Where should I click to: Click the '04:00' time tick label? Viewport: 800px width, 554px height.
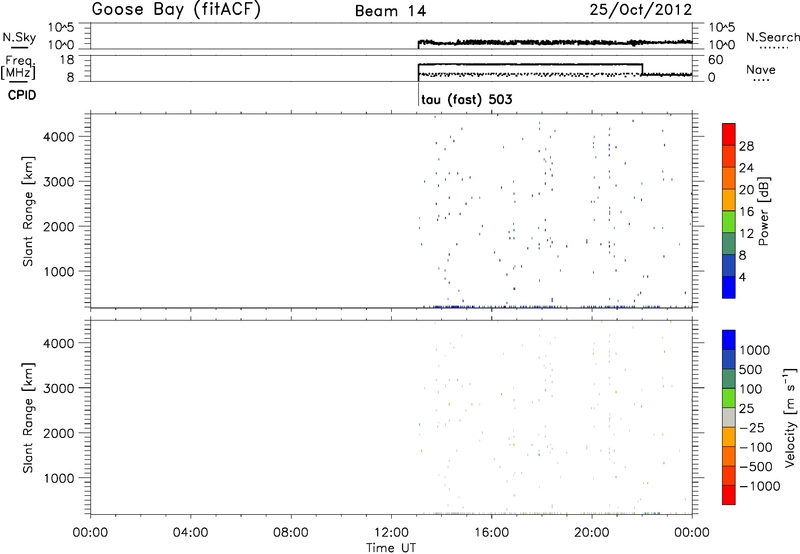point(191,533)
